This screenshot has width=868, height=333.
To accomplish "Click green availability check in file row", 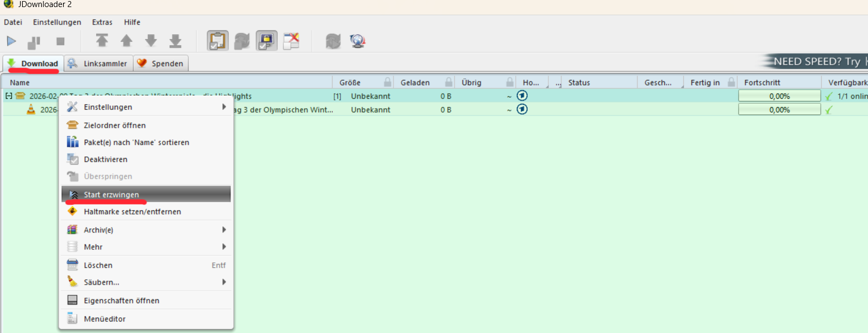I will (829, 110).
